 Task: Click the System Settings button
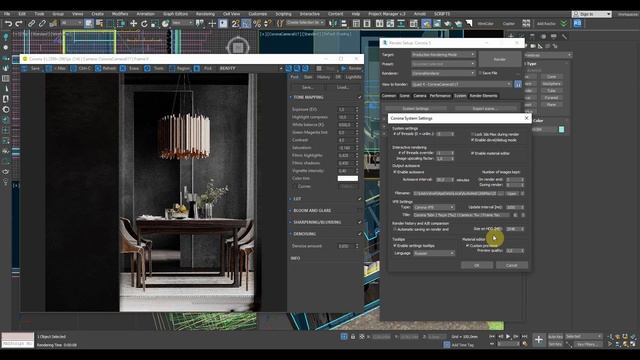point(416,109)
